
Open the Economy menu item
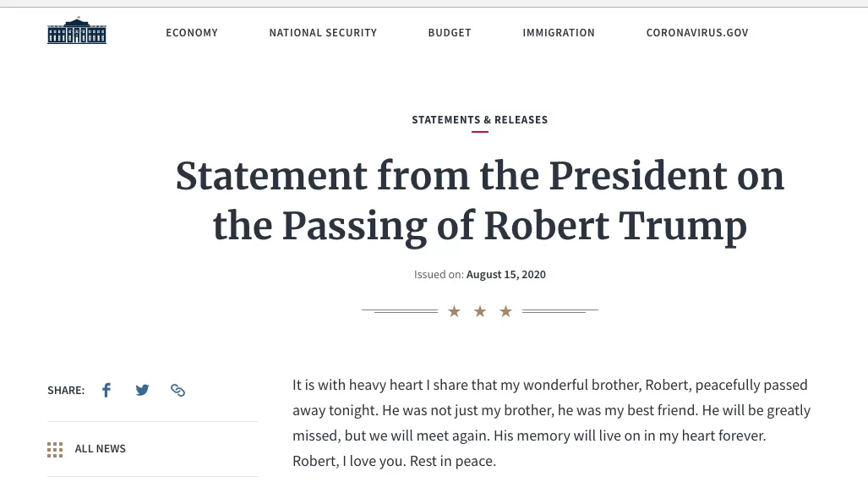click(192, 33)
